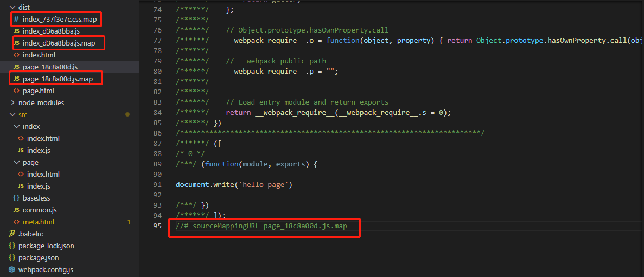This screenshot has height=277, width=644.
Task: Open index_d36a8bba.js.map file
Action: [59, 43]
